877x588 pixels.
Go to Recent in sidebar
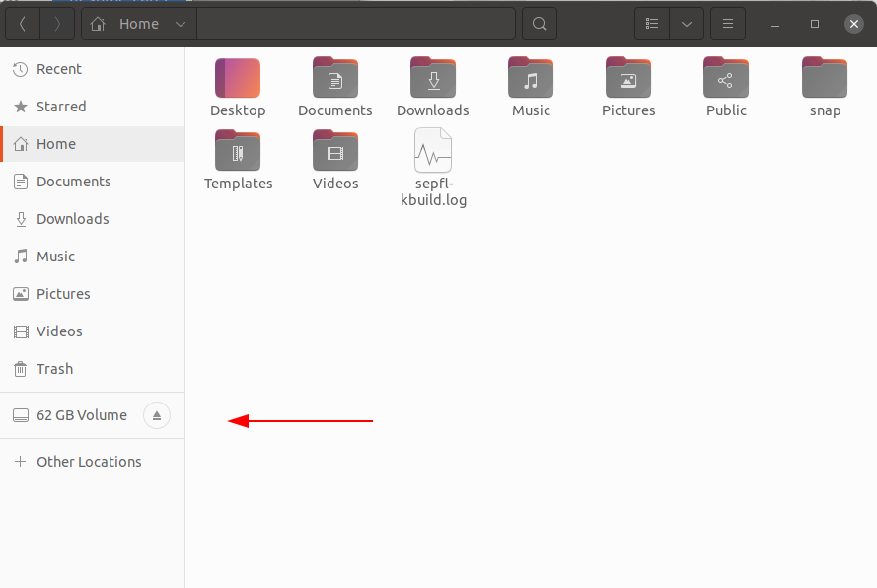[x=58, y=69]
